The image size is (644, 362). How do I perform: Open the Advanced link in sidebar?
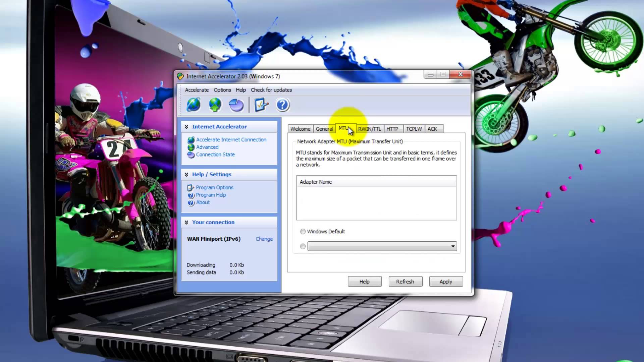pyautogui.click(x=207, y=147)
